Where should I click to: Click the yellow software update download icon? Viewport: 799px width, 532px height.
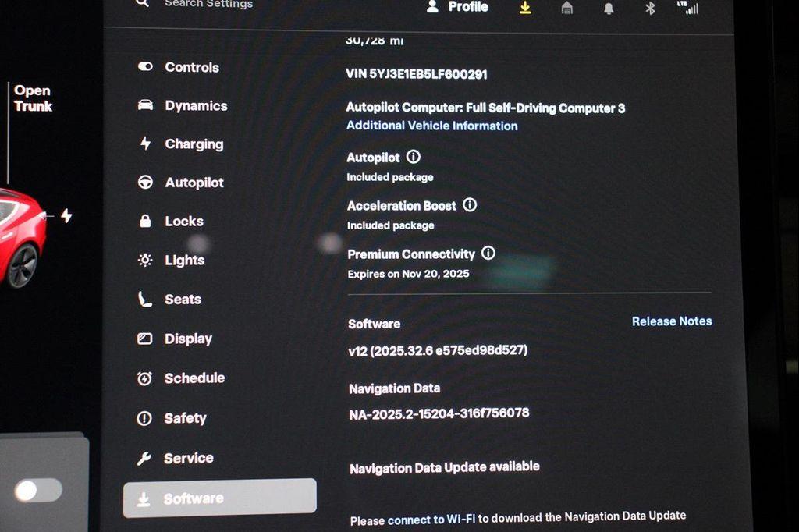click(525, 9)
